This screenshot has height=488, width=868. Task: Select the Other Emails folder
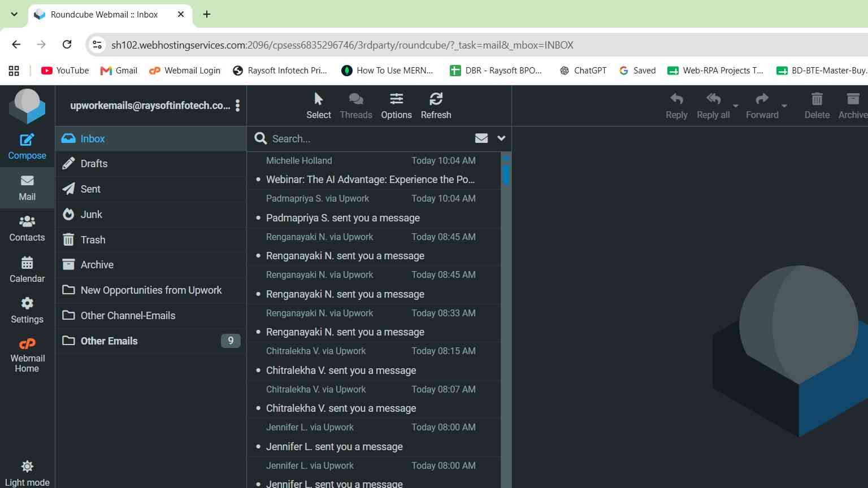(151, 341)
